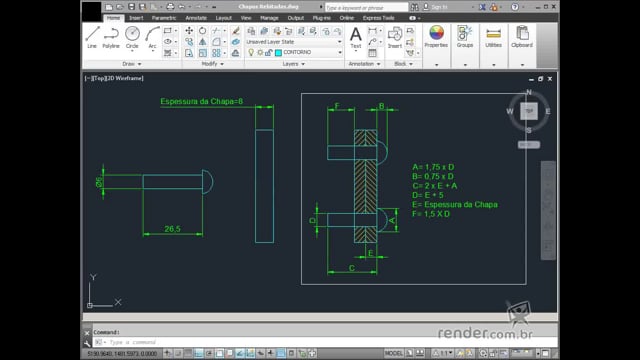
Task: Select the Polyline tool
Action: (x=111, y=37)
